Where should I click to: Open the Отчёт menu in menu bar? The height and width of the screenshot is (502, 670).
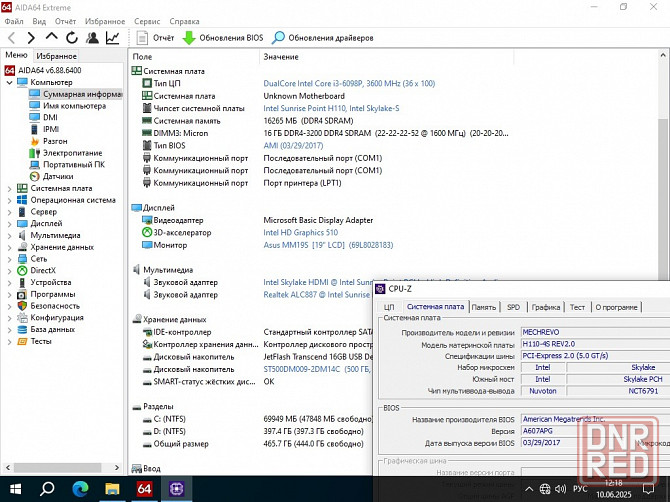click(65, 21)
